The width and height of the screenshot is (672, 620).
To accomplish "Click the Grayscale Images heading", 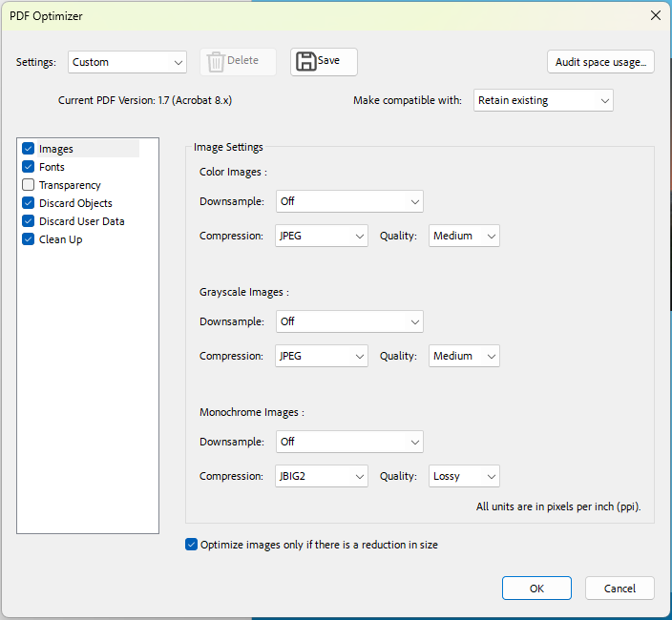I will (x=244, y=292).
